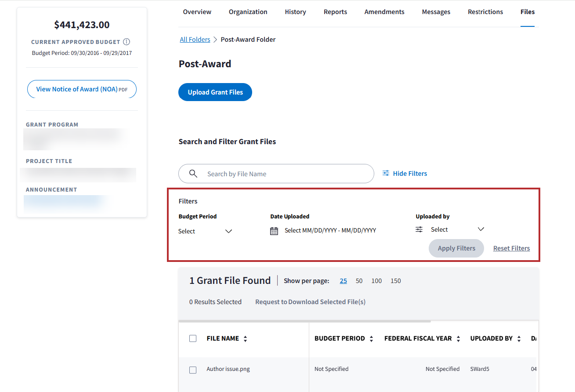Click the magnifier icon in search box
This screenshot has height=392, width=575.
(x=193, y=174)
